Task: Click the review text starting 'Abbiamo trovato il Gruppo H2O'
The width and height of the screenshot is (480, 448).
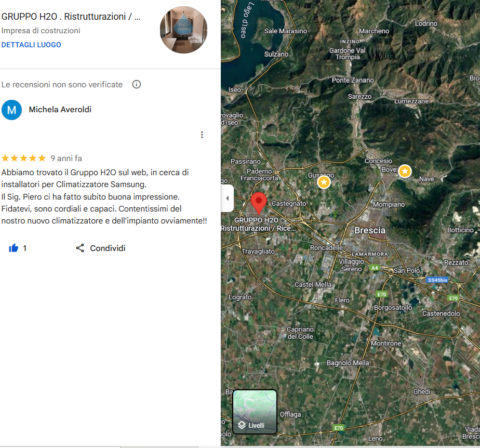Action: point(104,196)
